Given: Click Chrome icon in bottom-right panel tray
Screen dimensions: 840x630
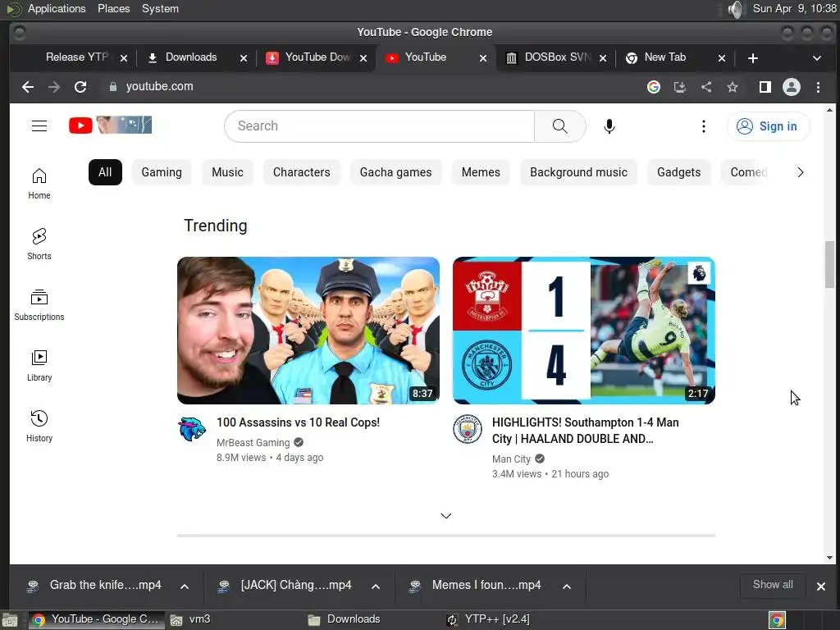Looking at the screenshot, I should [778, 620].
